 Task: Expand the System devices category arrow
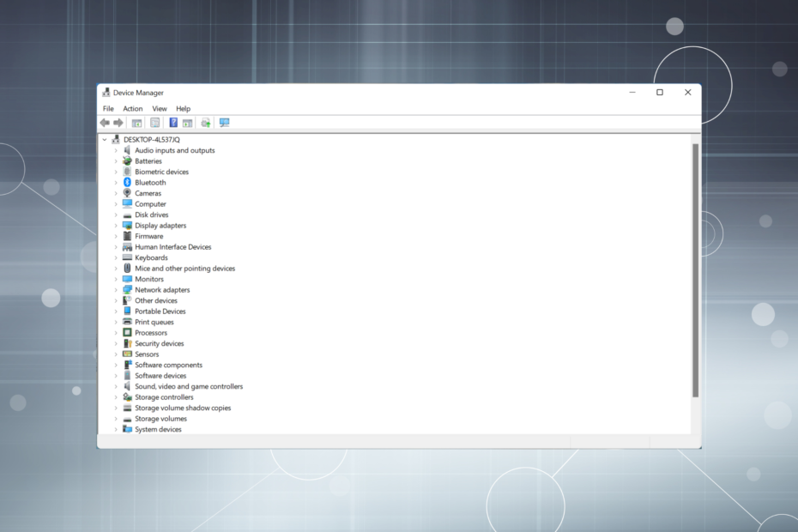pos(116,429)
